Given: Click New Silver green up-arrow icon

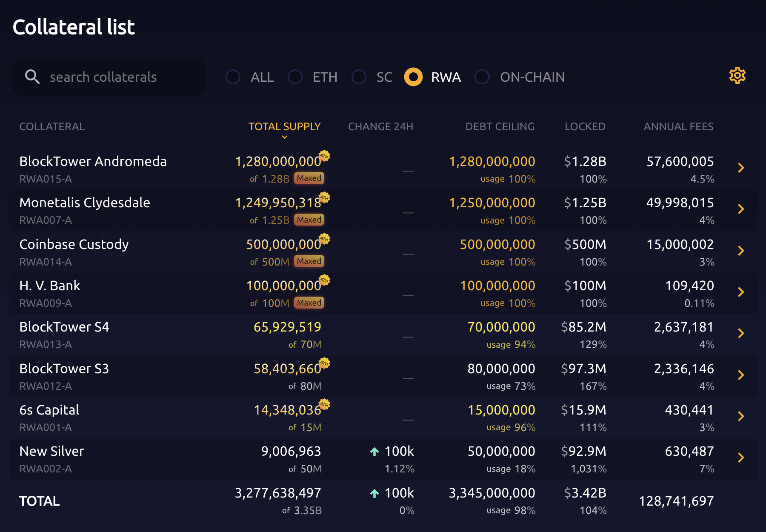Looking at the screenshot, I should (x=374, y=452).
